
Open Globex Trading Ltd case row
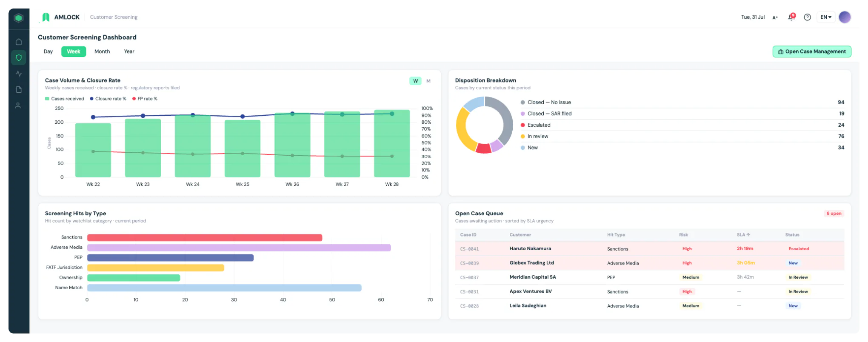tap(649, 263)
